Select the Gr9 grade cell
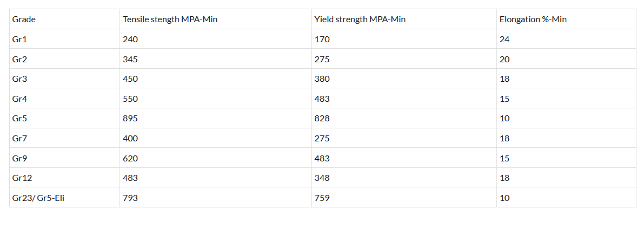Viewport: 644px width, 228px height. (x=20, y=159)
